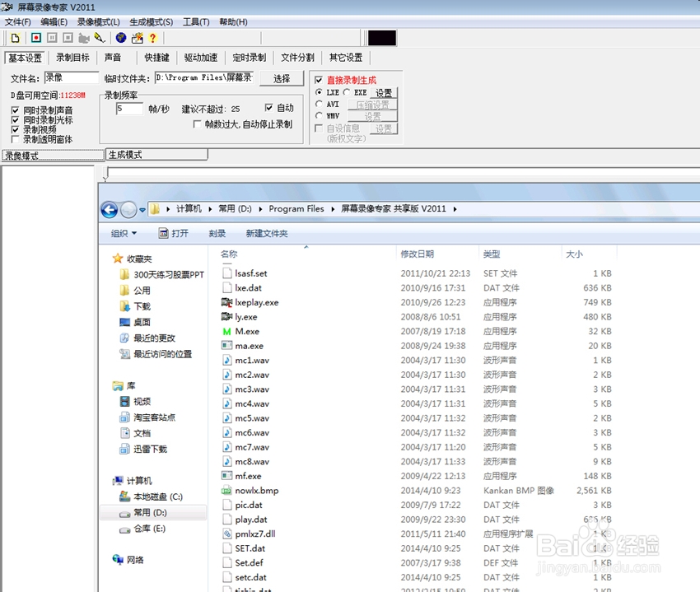This screenshot has width=700, height=592.
Task: Enable 帧数过大,自动停止录制 checkbox
Action: [197, 124]
